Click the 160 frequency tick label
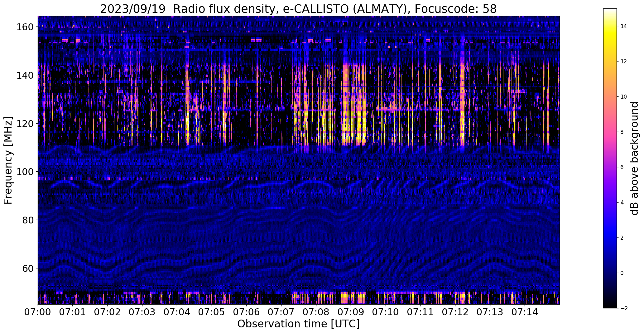The height and width of the screenshot is (333, 644). [24, 27]
